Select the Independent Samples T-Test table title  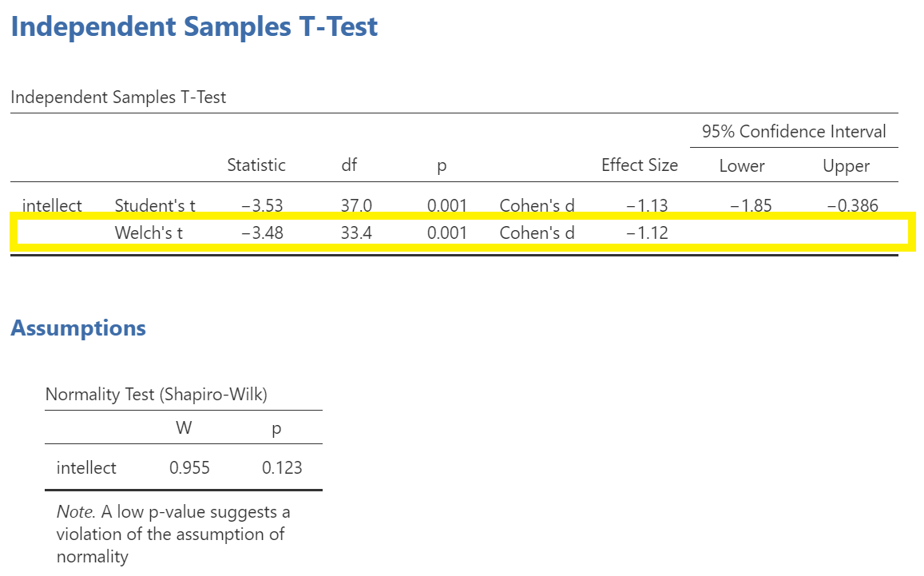click(x=118, y=97)
